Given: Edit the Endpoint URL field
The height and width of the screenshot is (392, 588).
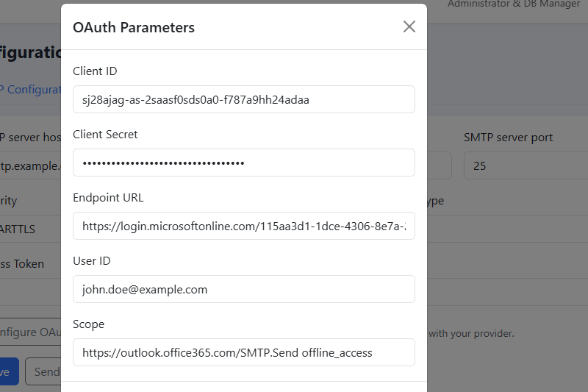Looking at the screenshot, I should (x=244, y=226).
